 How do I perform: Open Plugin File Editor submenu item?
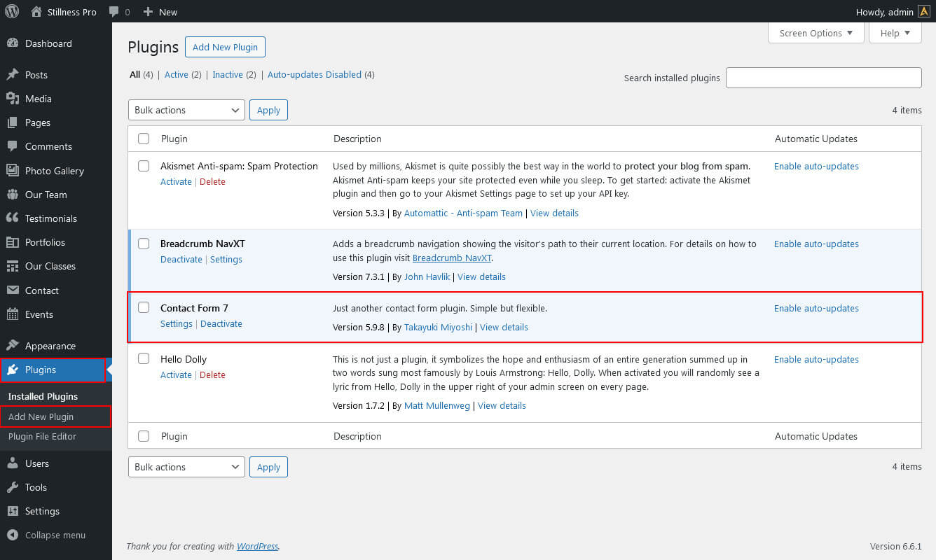click(x=42, y=436)
